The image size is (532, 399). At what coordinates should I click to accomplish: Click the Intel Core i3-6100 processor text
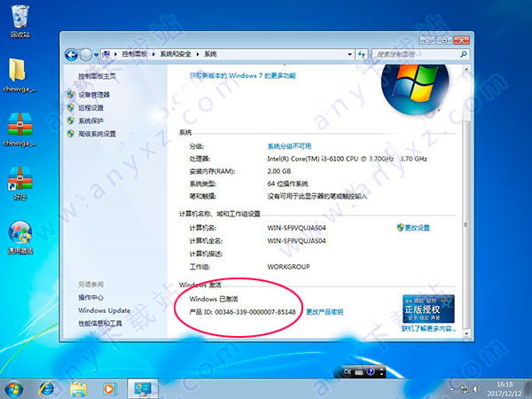347,159
